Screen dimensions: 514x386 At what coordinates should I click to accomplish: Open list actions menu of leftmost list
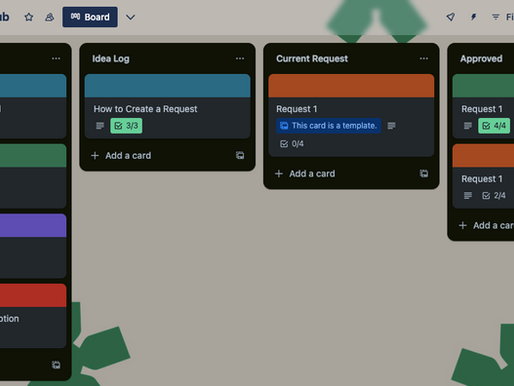[x=56, y=59]
